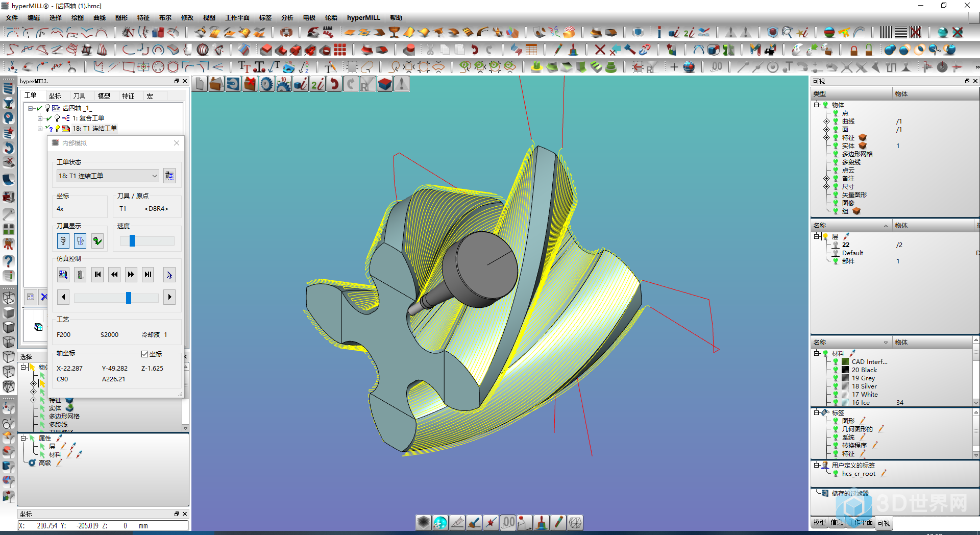
Task: Toggle visibility bulb for 实体 row
Action: click(x=836, y=146)
